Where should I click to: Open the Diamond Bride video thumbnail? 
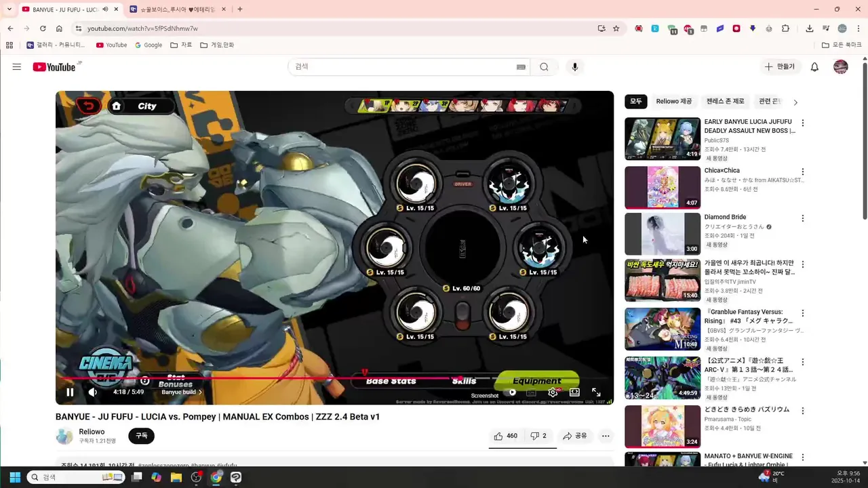click(x=663, y=234)
